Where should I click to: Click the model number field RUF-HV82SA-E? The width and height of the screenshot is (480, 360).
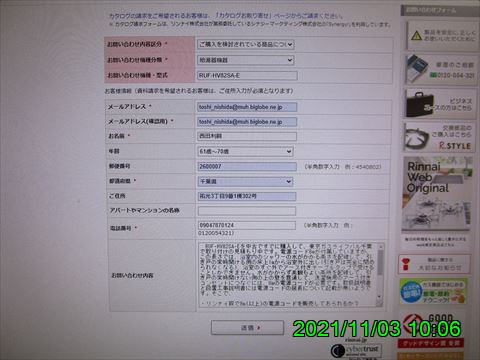click(x=247, y=76)
